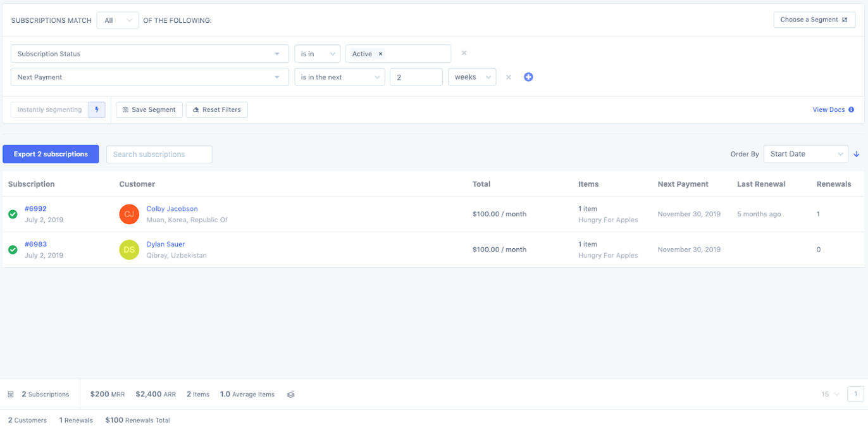Click inside the search subscriptions field
This screenshot has height=428, width=868.
(159, 154)
